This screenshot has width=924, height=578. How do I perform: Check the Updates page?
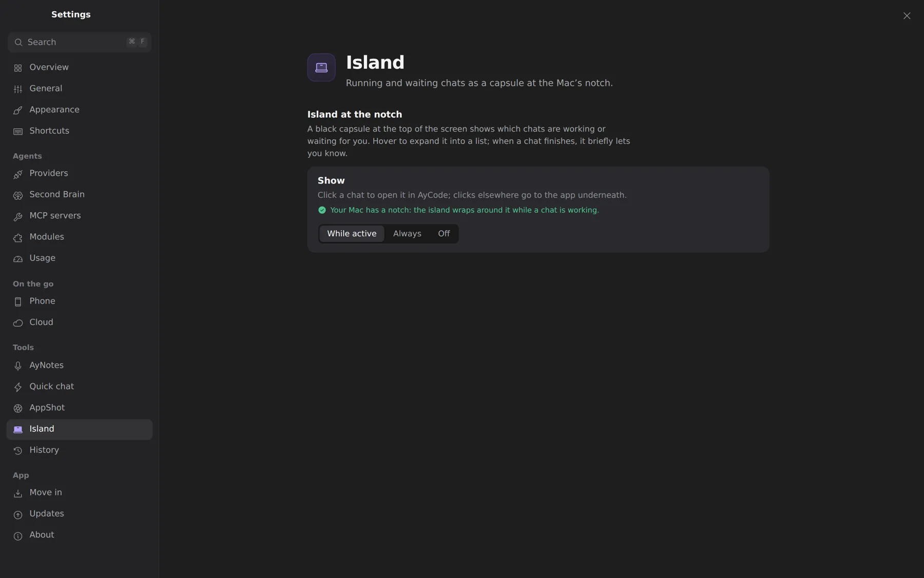[80, 514]
